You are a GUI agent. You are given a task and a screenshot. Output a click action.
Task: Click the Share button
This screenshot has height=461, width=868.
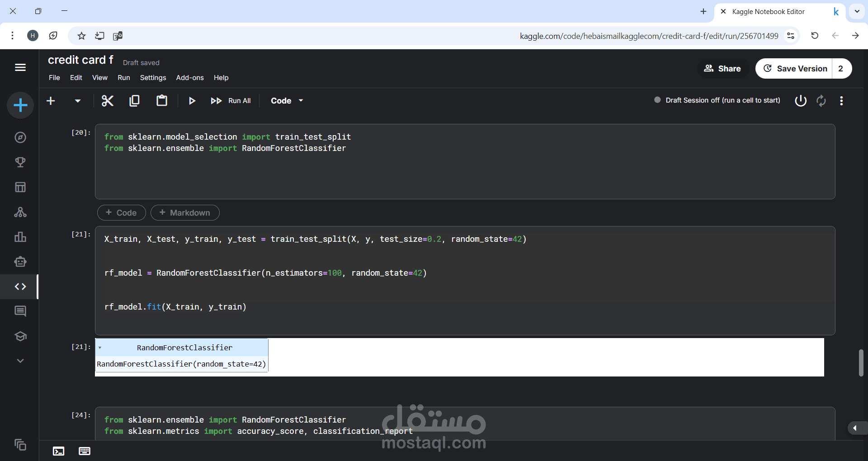click(722, 69)
